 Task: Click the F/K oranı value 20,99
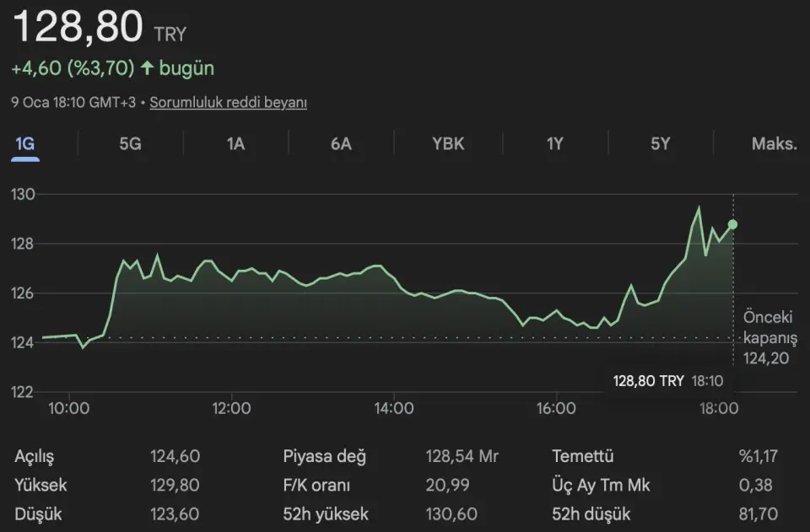(x=445, y=486)
